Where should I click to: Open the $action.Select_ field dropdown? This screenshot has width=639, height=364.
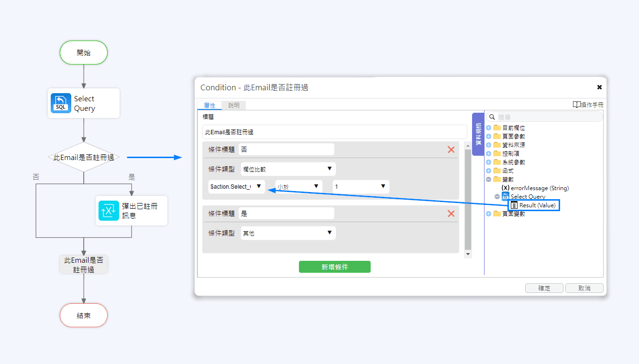pyautogui.click(x=236, y=187)
